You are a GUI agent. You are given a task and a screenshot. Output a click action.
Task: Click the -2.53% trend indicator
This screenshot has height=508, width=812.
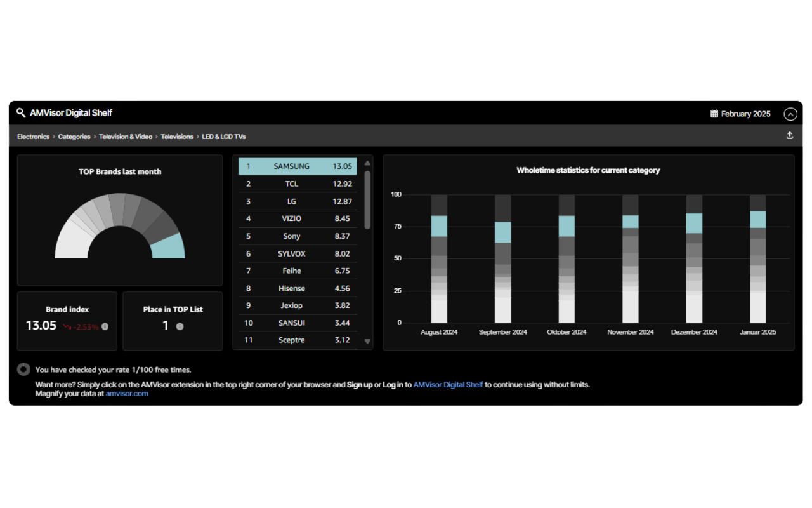(x=81, y=327)
